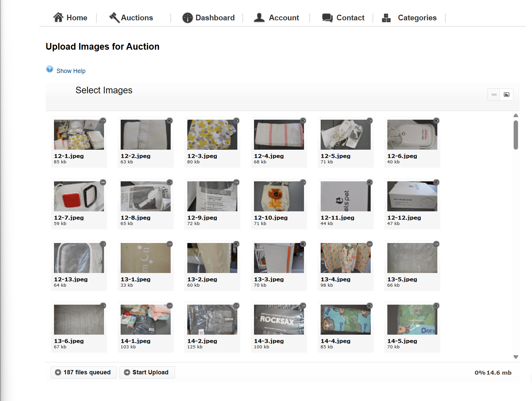Remove 12-8.jpeg from the queue
This screenshot has width=532, height=401.
pos(170,182)
